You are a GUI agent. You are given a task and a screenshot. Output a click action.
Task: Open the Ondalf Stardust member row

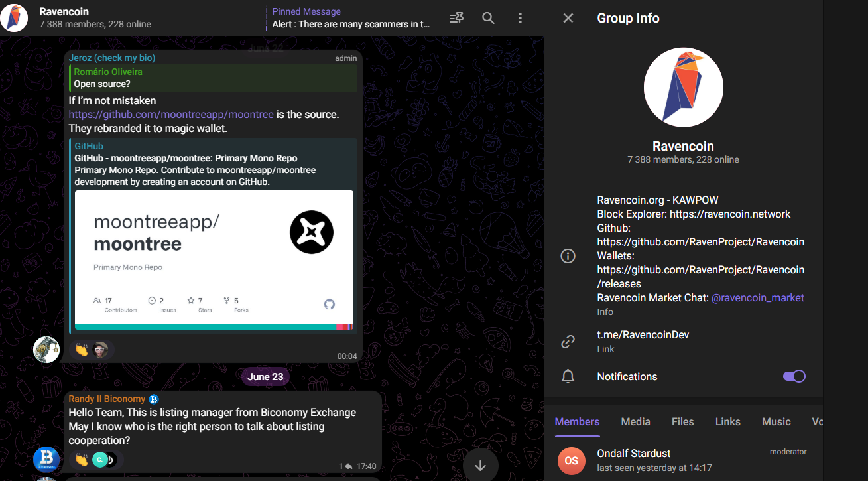click(684, 460)
